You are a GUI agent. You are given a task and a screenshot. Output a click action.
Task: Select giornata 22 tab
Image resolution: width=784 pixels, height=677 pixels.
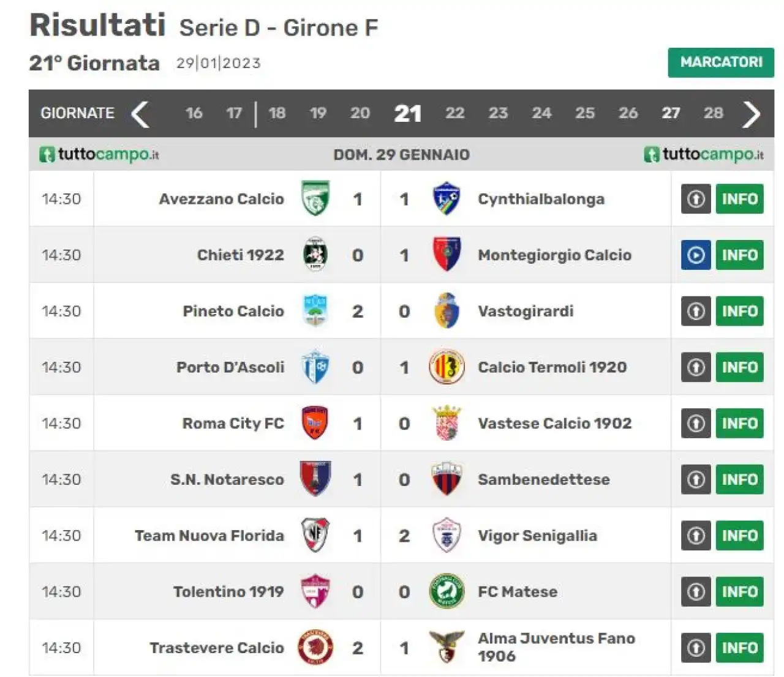(x=454, y=113)
